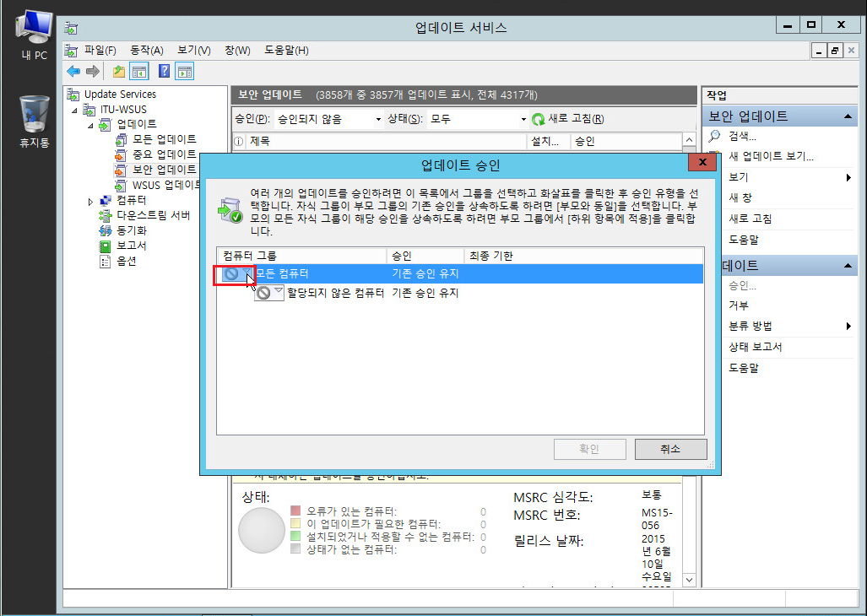Expand the 컴퓨터 node in the tree
The height and width of the screenshot is (616, 867).
(x=91, y=201)
